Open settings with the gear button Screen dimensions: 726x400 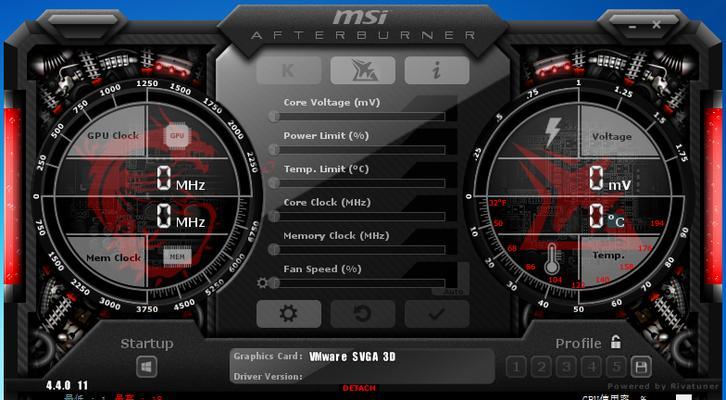tap(288, 314)
